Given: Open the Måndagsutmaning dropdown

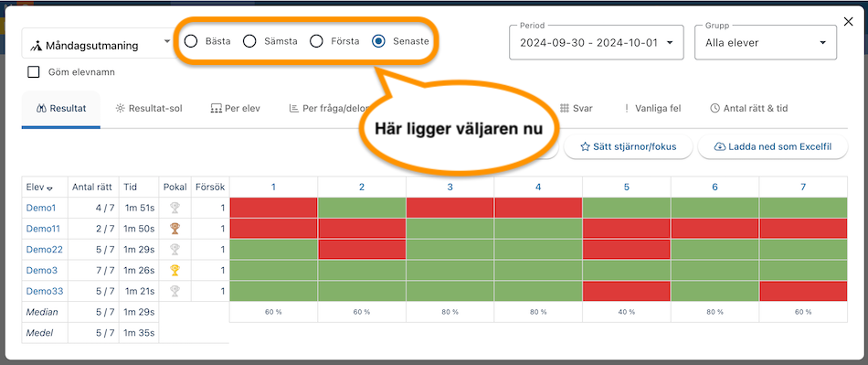Looking at the screenshot, I should tap(99, 43).
